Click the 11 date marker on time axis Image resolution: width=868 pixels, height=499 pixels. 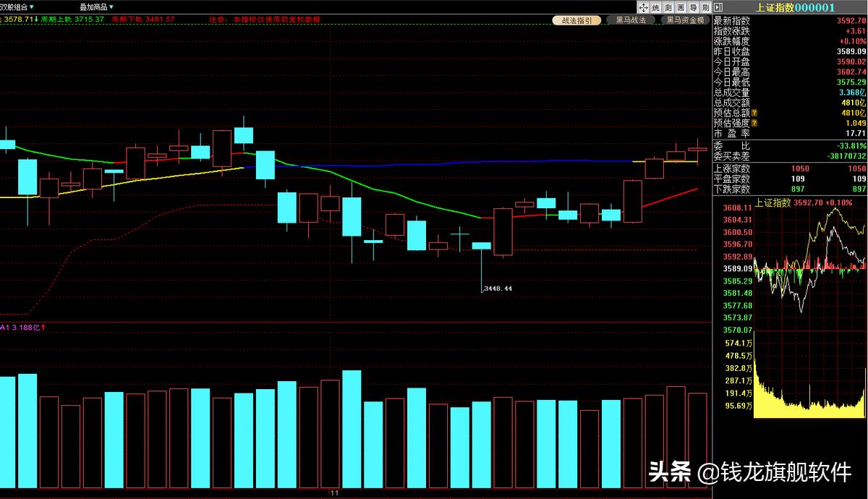pos(333,493)
